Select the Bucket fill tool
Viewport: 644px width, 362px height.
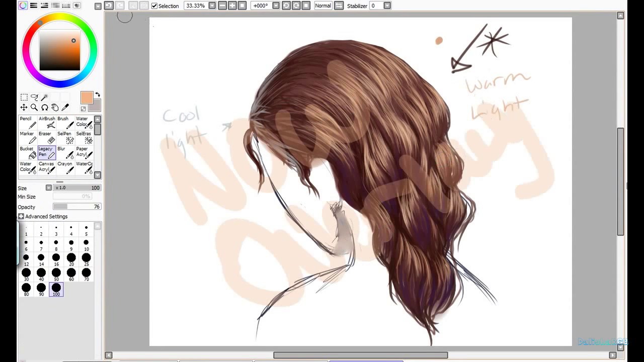(26, 152)
